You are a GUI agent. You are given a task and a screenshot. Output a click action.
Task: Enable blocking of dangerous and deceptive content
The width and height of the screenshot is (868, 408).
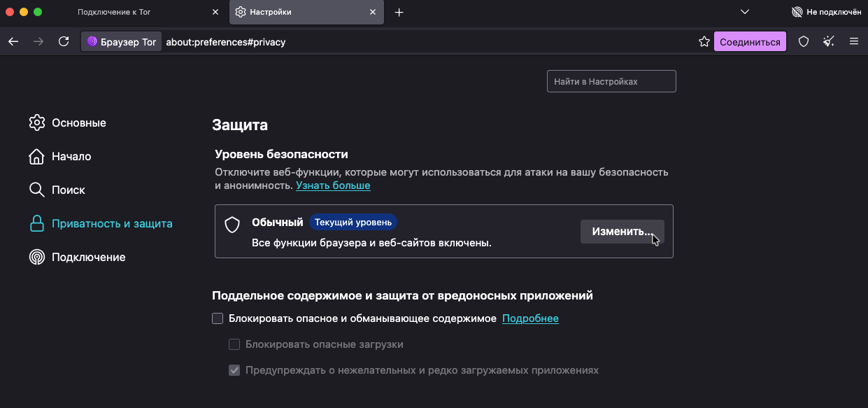(218, 318)
